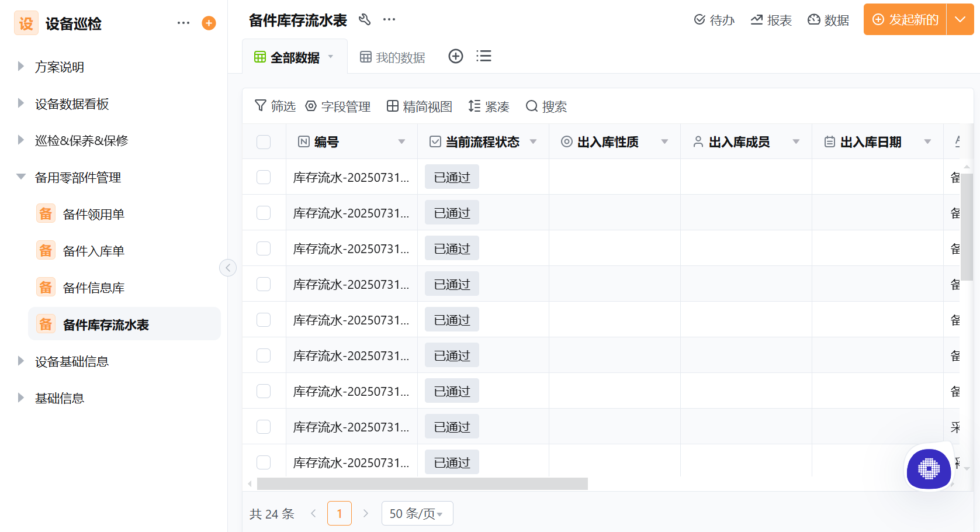
Task: Select the checkbox of the first 库存流水 row
Action: [x=264, y=177]
